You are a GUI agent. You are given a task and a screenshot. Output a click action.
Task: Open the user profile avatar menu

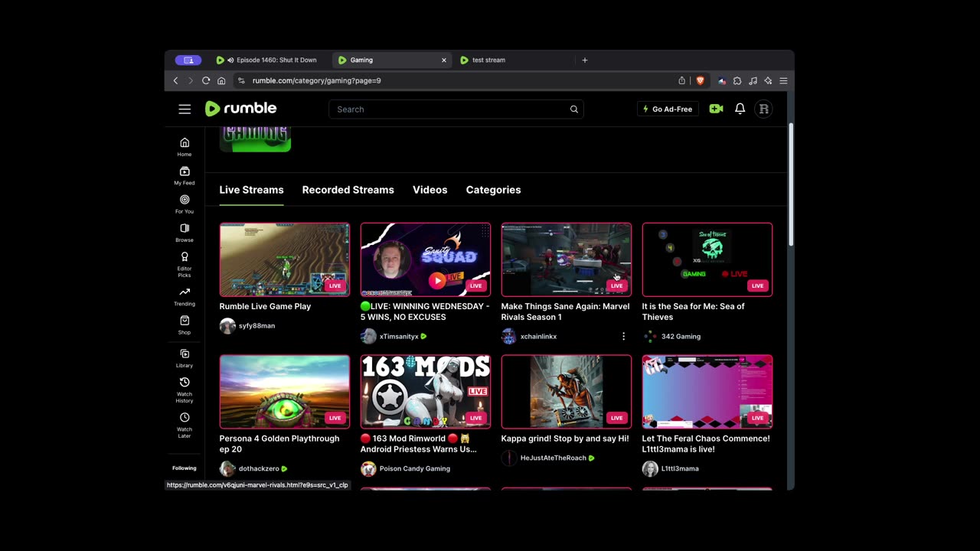point(763,109)
